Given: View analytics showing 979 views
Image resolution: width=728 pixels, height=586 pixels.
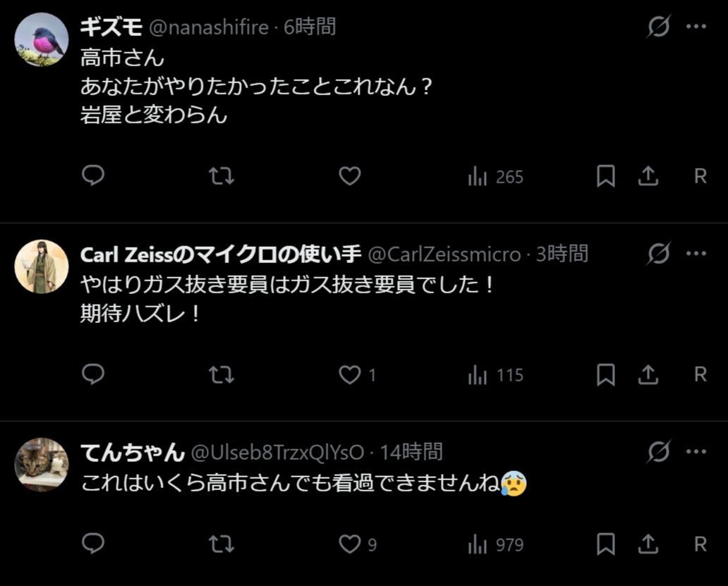Looking at the screenshot, I should coord(495,544).
